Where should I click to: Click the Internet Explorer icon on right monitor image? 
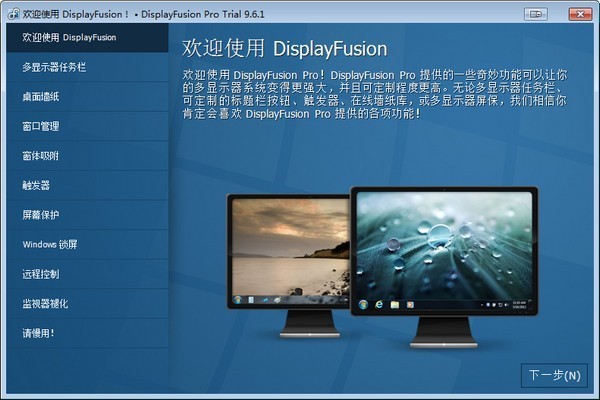[x=379, y=305]
